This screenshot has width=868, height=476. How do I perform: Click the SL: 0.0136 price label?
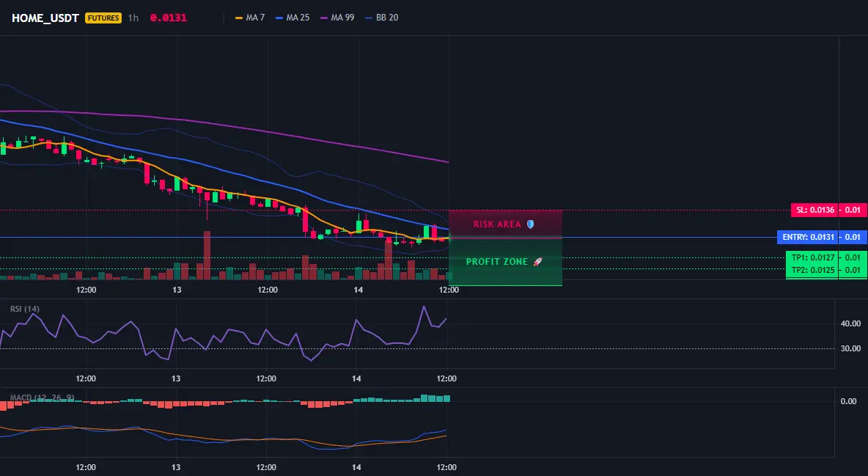(814, 210)
